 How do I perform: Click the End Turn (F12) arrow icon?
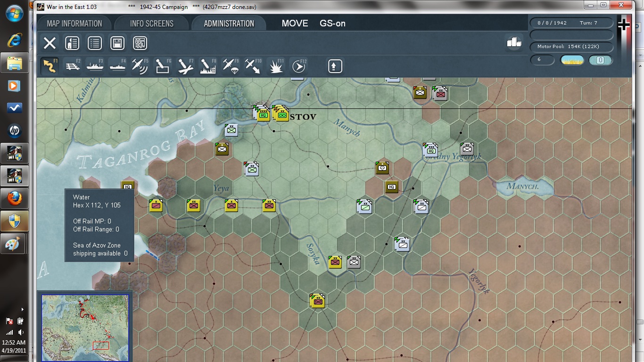point(298,66)
